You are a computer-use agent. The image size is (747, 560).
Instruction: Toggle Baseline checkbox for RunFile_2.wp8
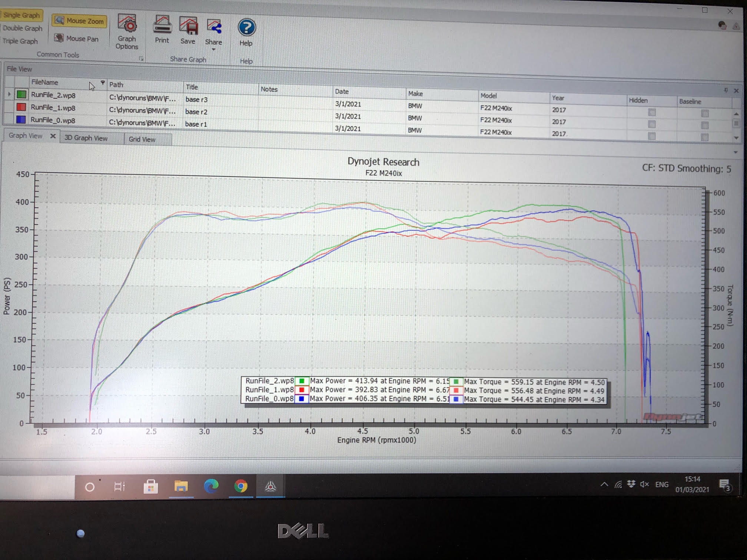[705, 113]
